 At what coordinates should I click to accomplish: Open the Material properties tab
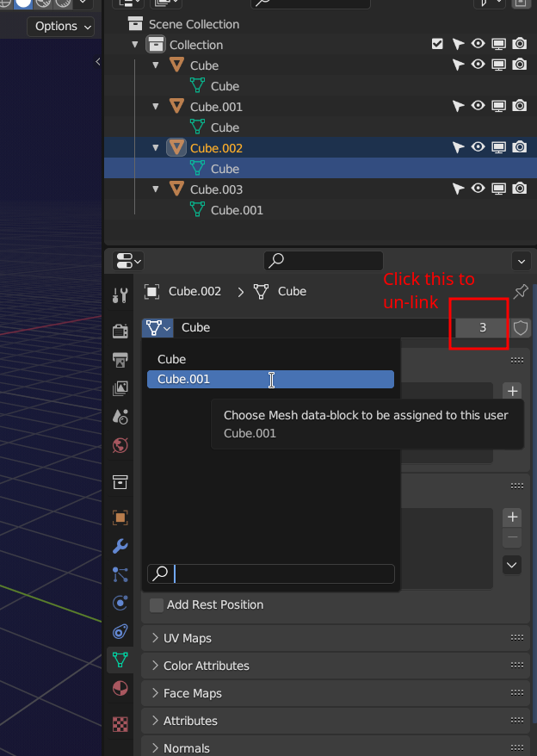[120, 688]
